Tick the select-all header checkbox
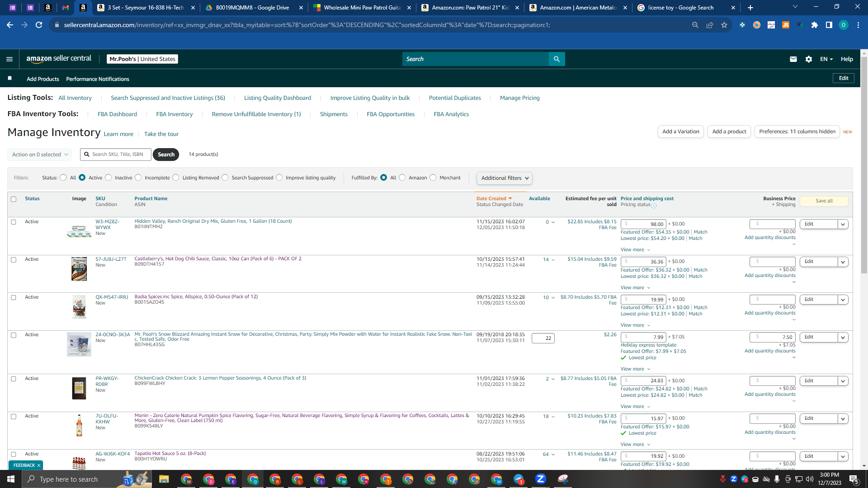 click(x=14, y=199)
